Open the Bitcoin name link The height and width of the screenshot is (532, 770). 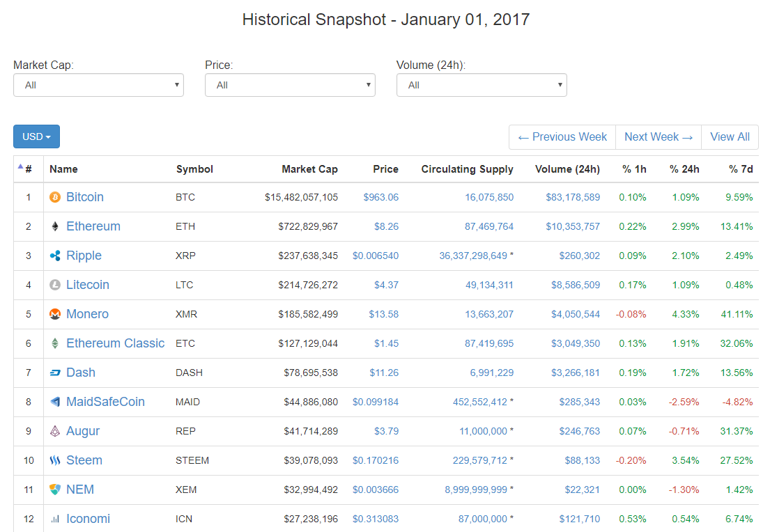click(x=85, y=197)
